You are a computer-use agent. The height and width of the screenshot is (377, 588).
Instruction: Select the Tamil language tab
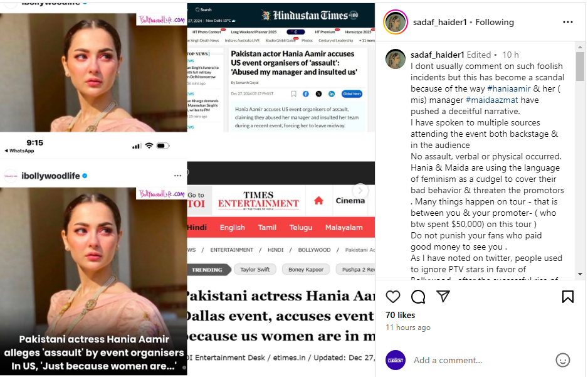(267, 227)
